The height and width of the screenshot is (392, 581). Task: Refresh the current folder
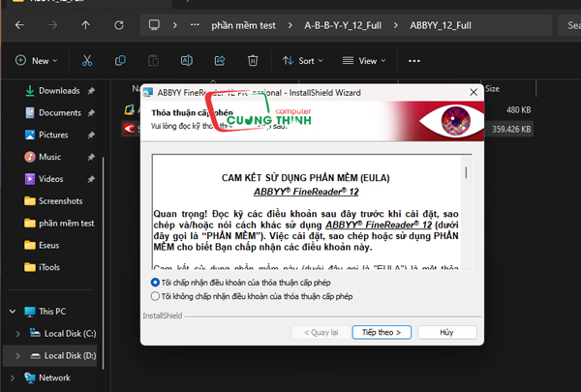tap(119, 25)
